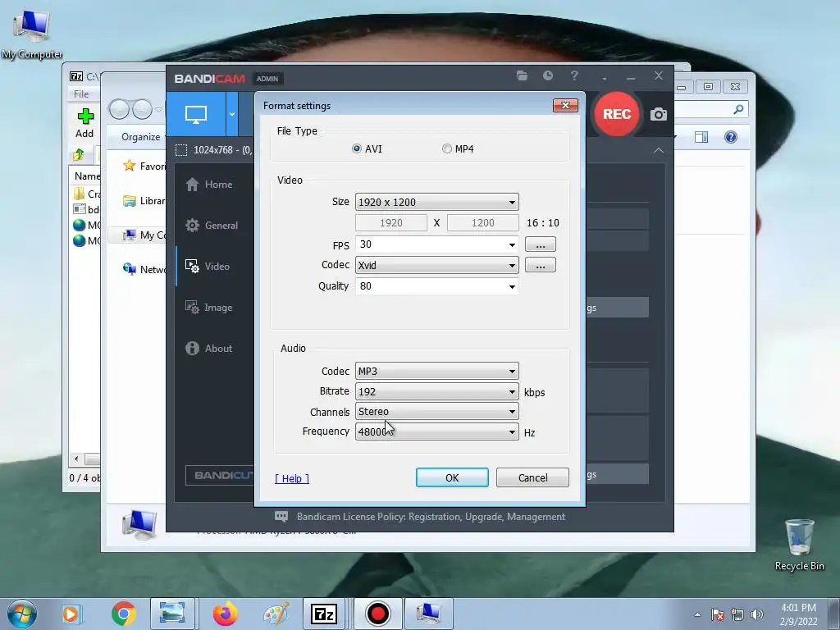Viewport: 840px width, 630px height.
Task: Click the height field showing 1200
Action: pyautogui.click(x=482, y=223)
